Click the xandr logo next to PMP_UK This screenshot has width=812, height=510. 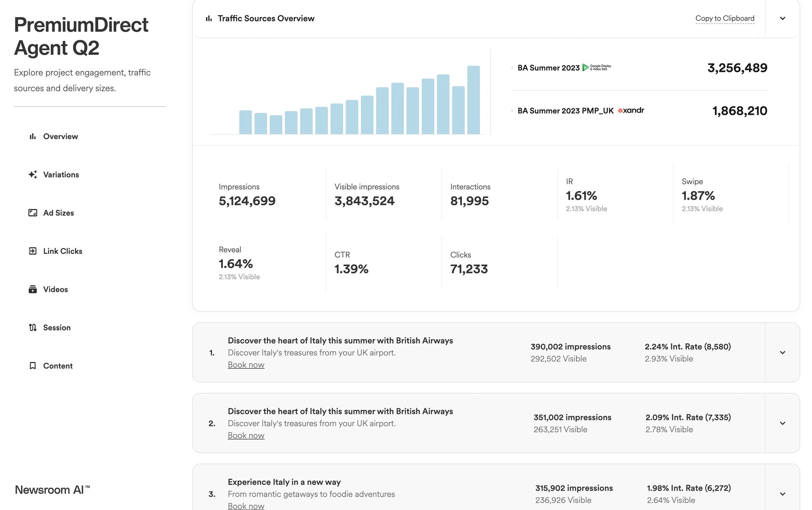(x=631, y=110)
